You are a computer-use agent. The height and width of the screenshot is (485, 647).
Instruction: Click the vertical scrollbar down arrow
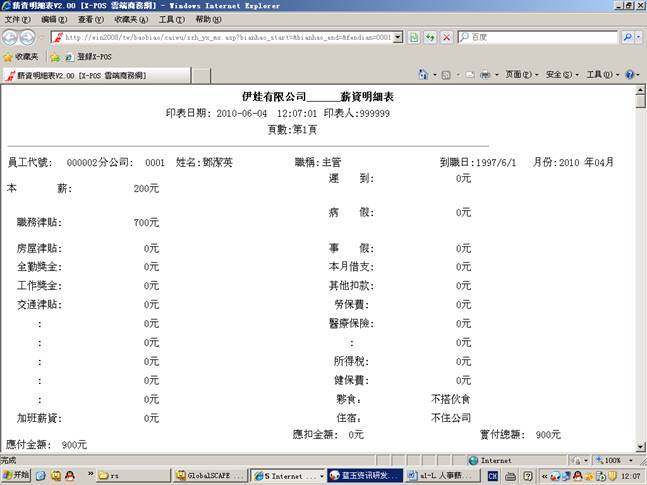pyautogui.click(x=641, y=446)
